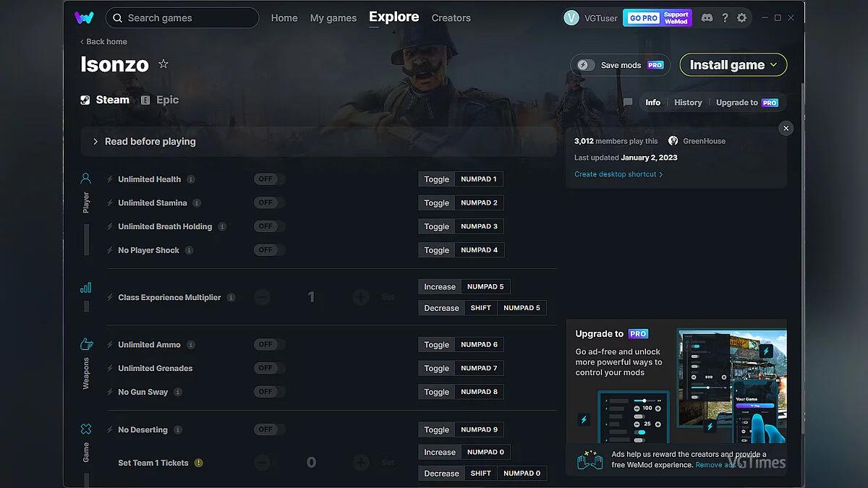Click the Increase button for Class Experience Multiplier

coord(440,287)
